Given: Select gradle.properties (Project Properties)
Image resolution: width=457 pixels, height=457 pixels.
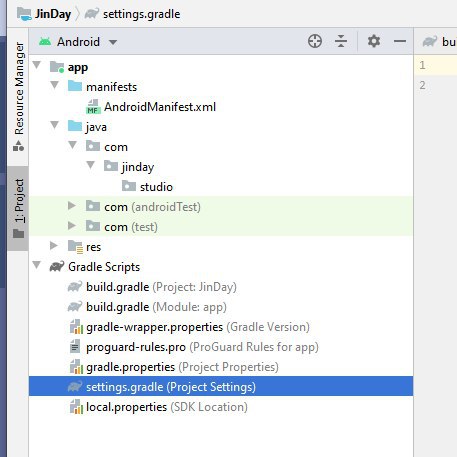Looking at the screenshot, I should pos(182,367).
